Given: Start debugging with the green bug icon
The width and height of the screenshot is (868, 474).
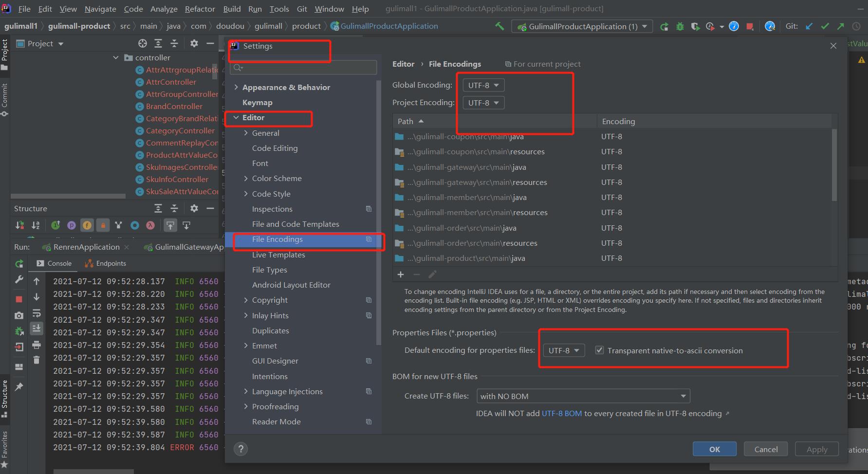Looking at the screenshot, I should coord(680,26).
